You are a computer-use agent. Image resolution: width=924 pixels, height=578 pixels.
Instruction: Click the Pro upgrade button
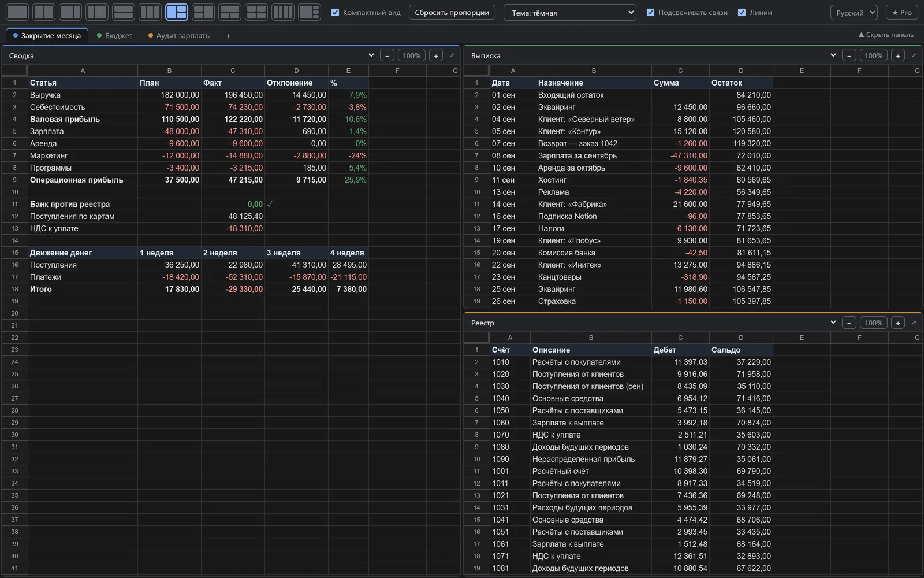(901, 13)
